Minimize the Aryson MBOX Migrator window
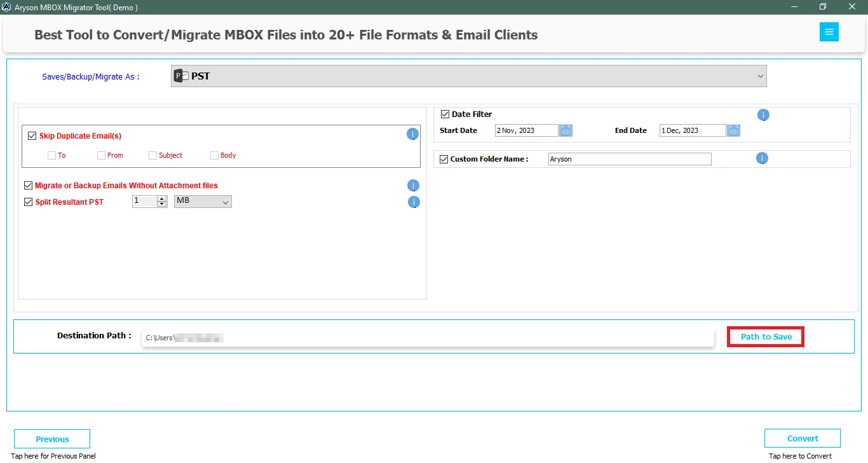The image size is (868, 463). pyautogui.click(x=794, y=7)
